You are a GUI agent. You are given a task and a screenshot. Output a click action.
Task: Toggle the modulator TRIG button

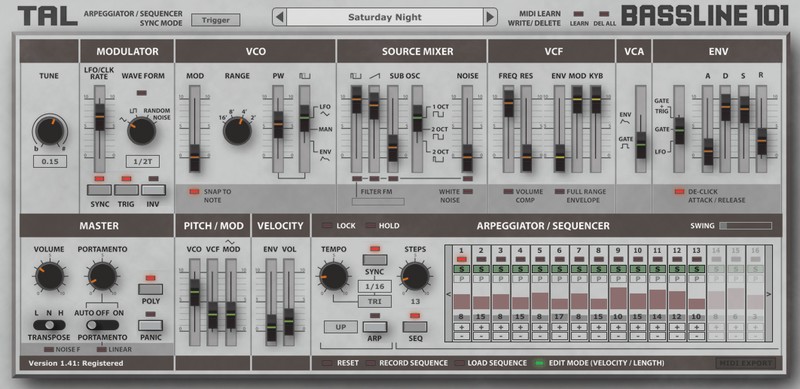127,190
